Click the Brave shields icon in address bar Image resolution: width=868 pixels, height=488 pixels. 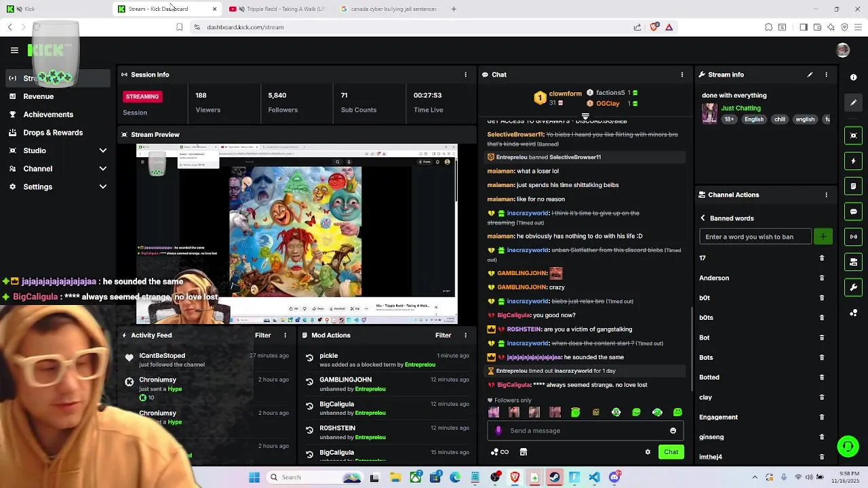654,27
